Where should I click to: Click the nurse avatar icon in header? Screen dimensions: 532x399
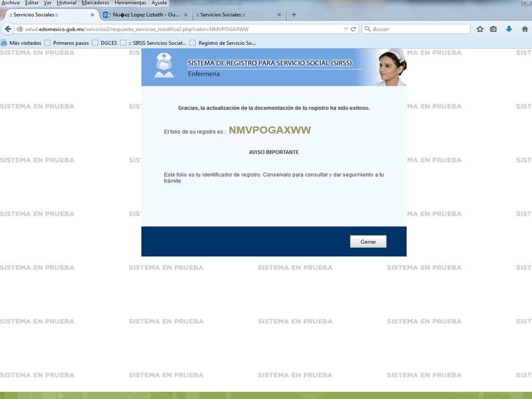click(x=164, y=66)
